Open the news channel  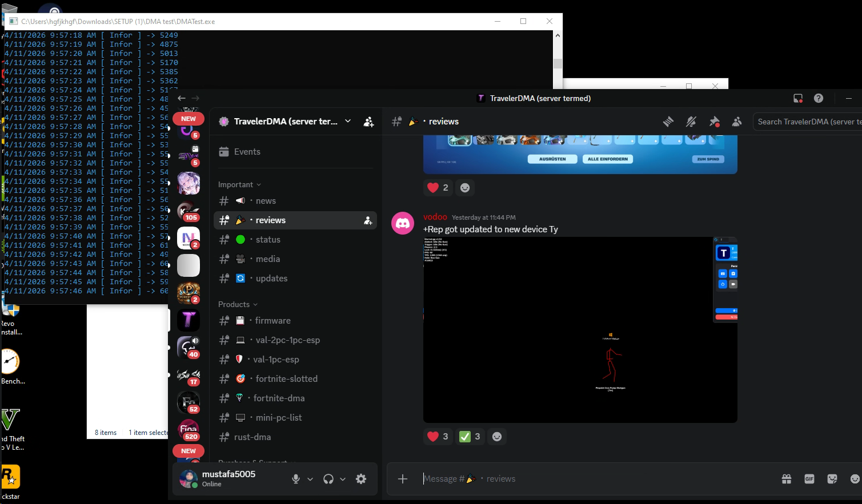pyautogui.click(x=295, y=201)
